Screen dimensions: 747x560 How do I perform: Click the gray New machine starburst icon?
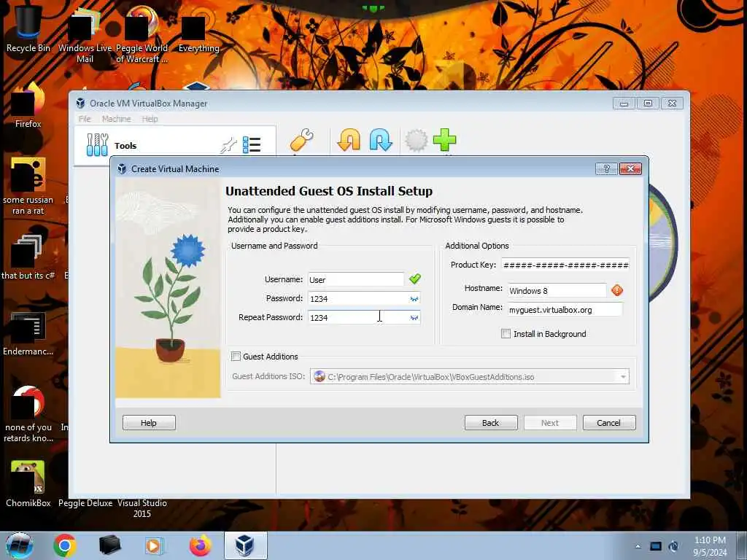pyautogui.click(x=416, y=141)
